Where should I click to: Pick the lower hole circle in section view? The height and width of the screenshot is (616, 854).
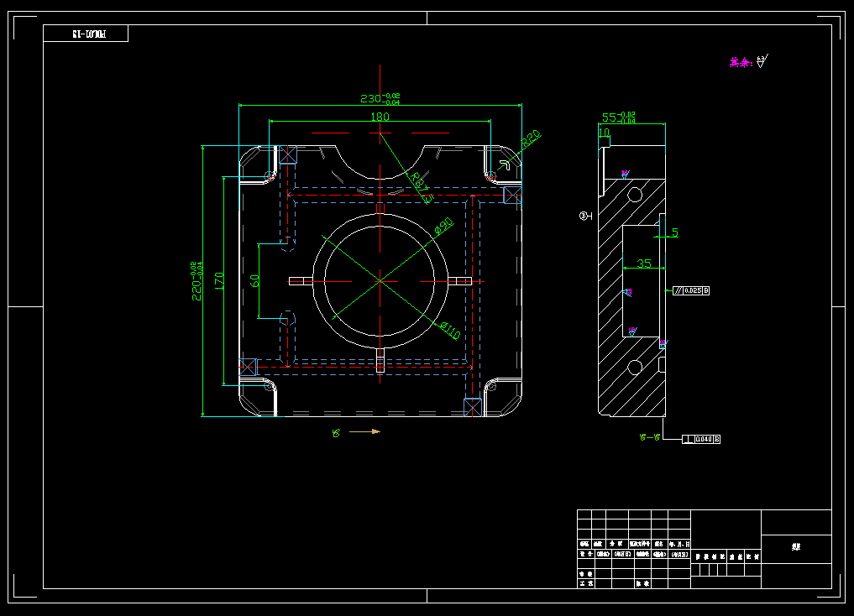635,368
